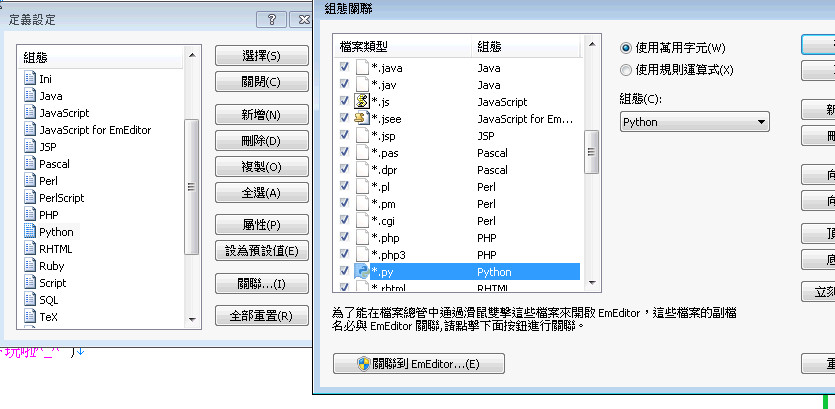Click the *.py Python file icon

pyautogui.click(x=362, y=272)
